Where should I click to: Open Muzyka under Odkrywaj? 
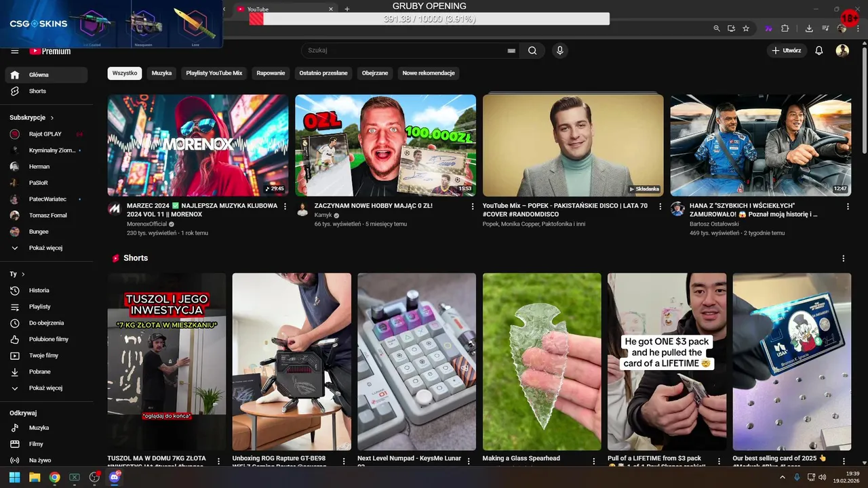[x=46, y=428]
